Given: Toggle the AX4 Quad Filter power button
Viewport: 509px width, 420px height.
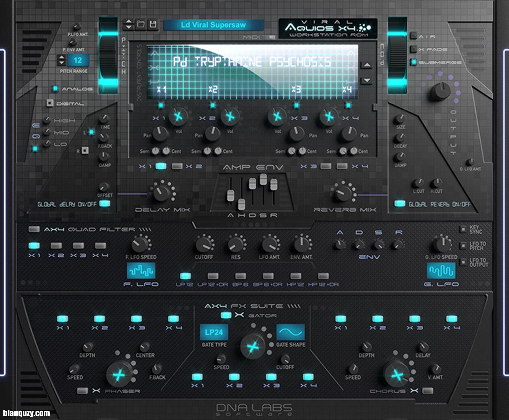Looking at the screenshot, I should (x=34, y=229).
